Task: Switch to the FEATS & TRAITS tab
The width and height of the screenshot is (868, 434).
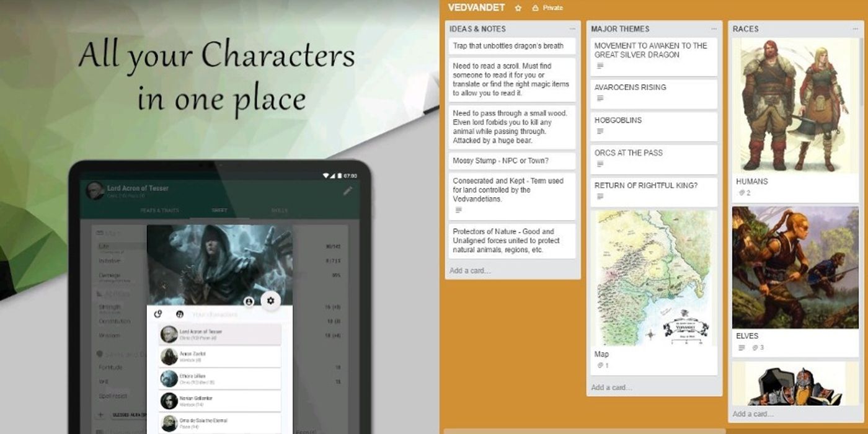Action: point(161,211)
